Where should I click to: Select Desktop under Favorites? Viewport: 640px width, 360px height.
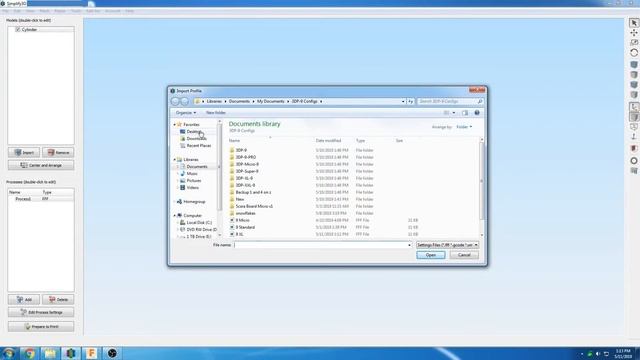tap(193, 132)
